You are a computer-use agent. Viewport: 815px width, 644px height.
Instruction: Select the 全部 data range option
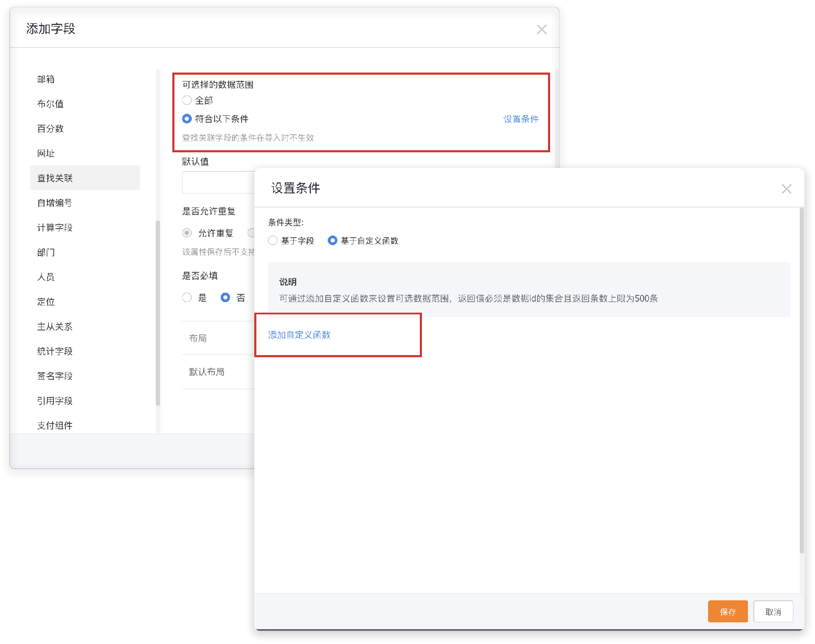pyautogui.click(x=187, y=101)
